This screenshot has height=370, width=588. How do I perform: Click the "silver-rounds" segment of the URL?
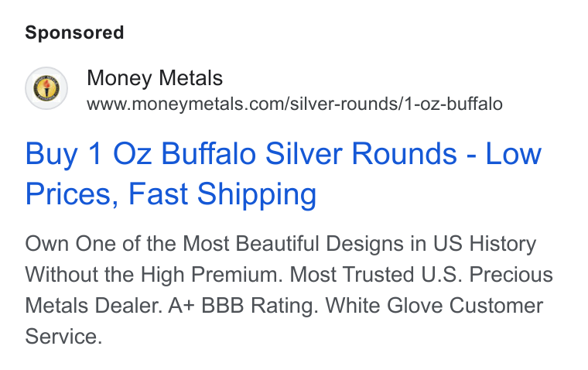pos(344,104)
